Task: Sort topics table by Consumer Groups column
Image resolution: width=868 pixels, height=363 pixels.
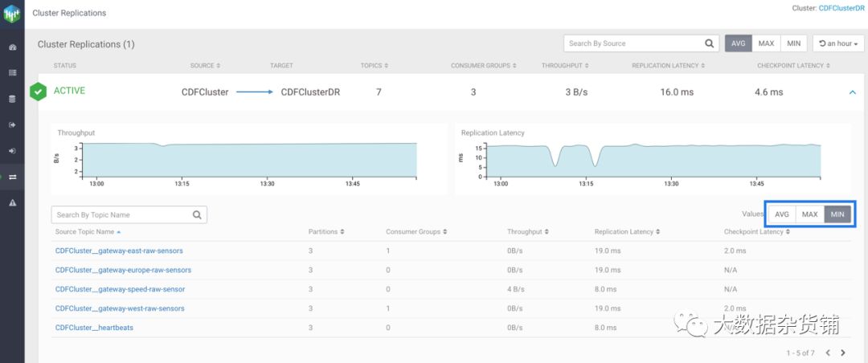Action: coord(416,232)
